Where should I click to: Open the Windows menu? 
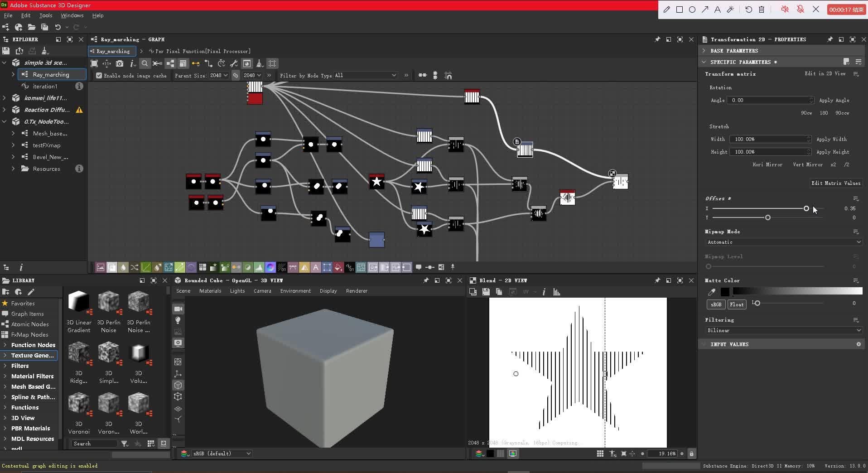(71, 15)
